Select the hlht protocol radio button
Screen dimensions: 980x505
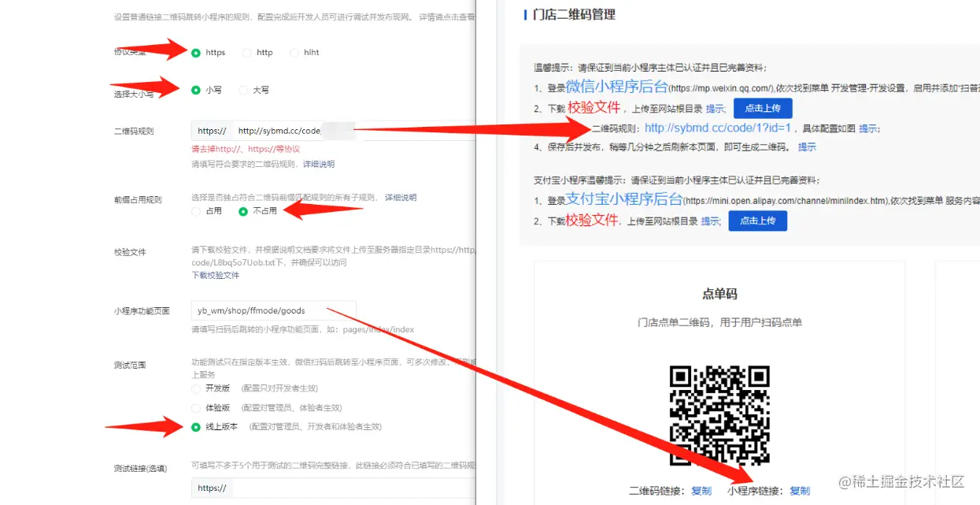[x=294, y=53]
